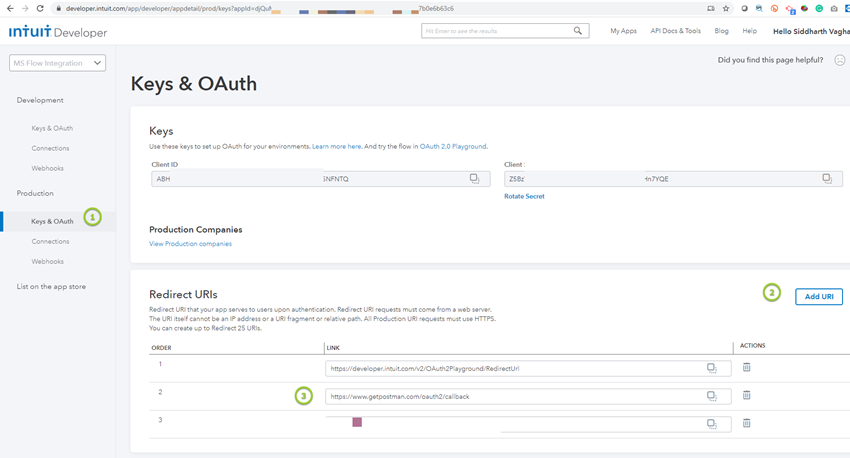Copy the Client Secret value
Viewport: 850px width, 458px height.
(x=827, y=179)
